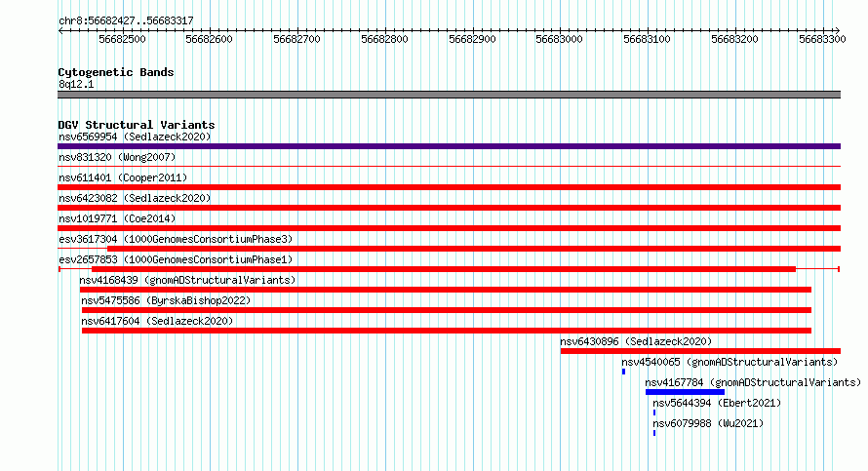Open the nsv6423082 (Sedlazeck2020) label

135,198
